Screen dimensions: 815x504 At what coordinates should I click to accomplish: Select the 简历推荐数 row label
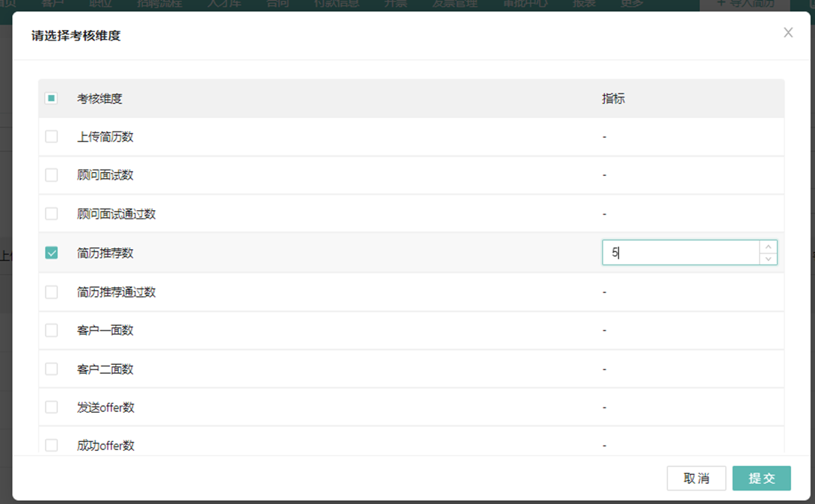click(105, 253)
